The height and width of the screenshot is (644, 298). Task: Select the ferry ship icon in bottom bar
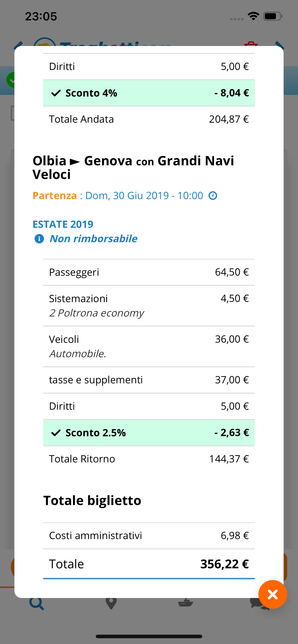pyautogui.click(x=185, y=603)
